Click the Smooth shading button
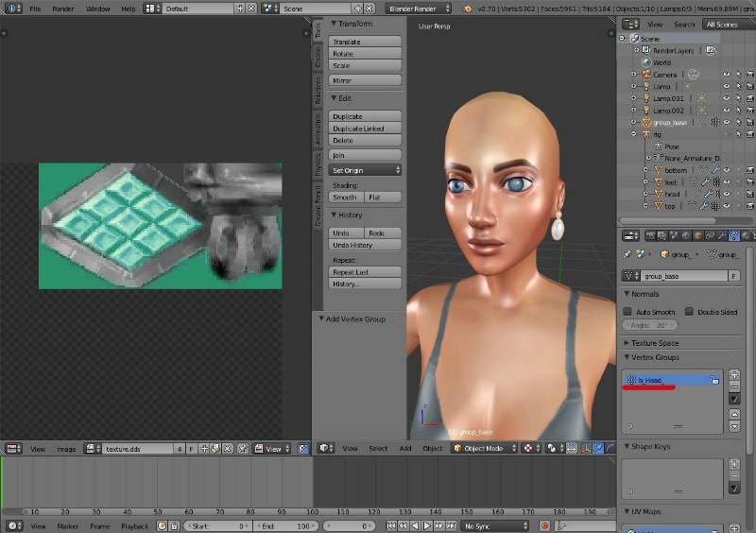 click(345, 198)
